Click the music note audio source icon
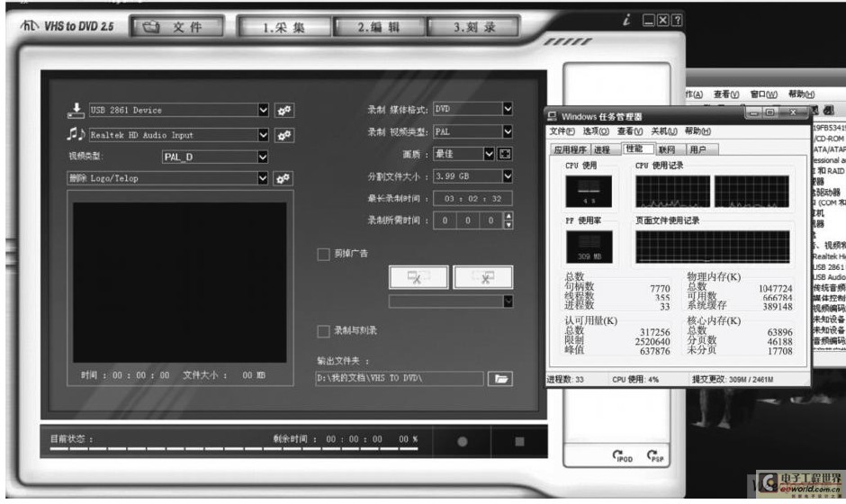This screenshot has width=846, height=504. 76,134
